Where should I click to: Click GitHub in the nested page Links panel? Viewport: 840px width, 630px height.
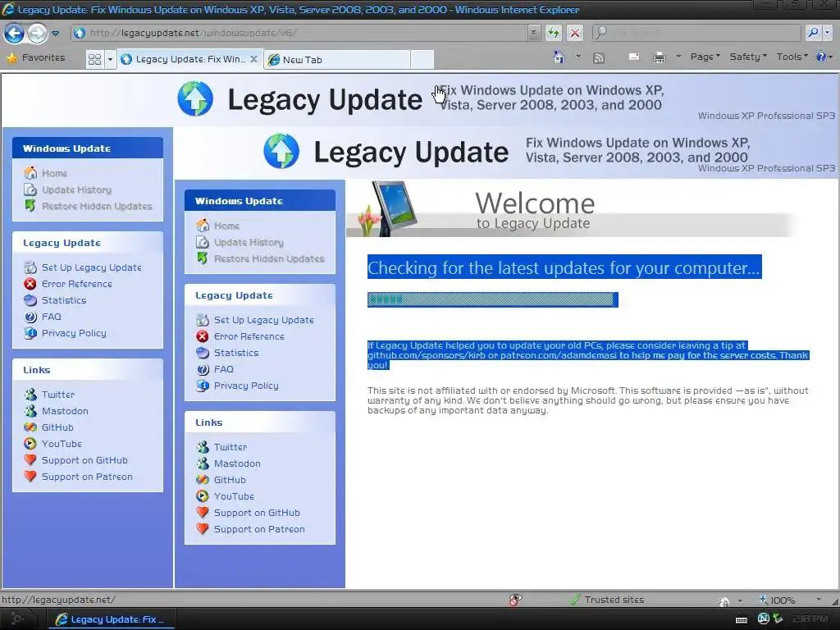230,480
